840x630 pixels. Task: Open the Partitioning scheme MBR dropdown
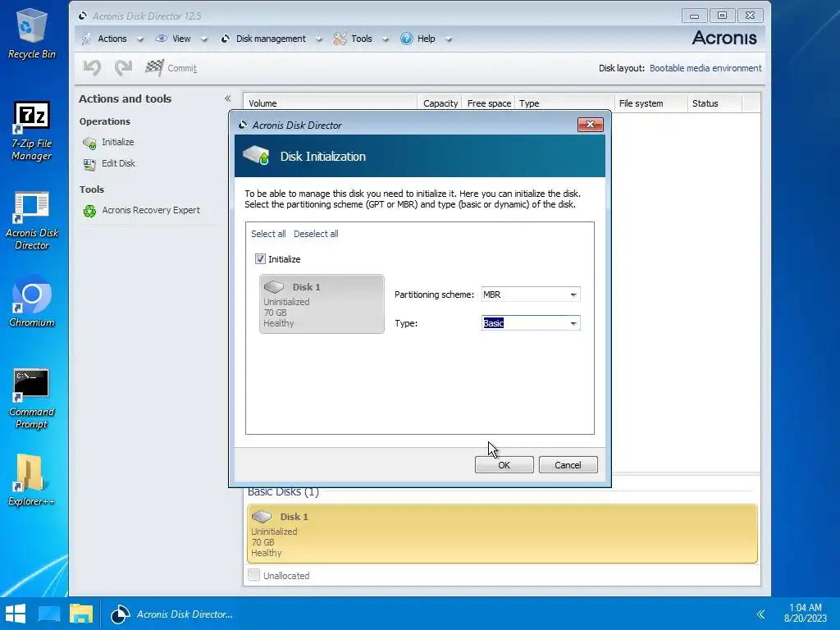pos(531,294)
